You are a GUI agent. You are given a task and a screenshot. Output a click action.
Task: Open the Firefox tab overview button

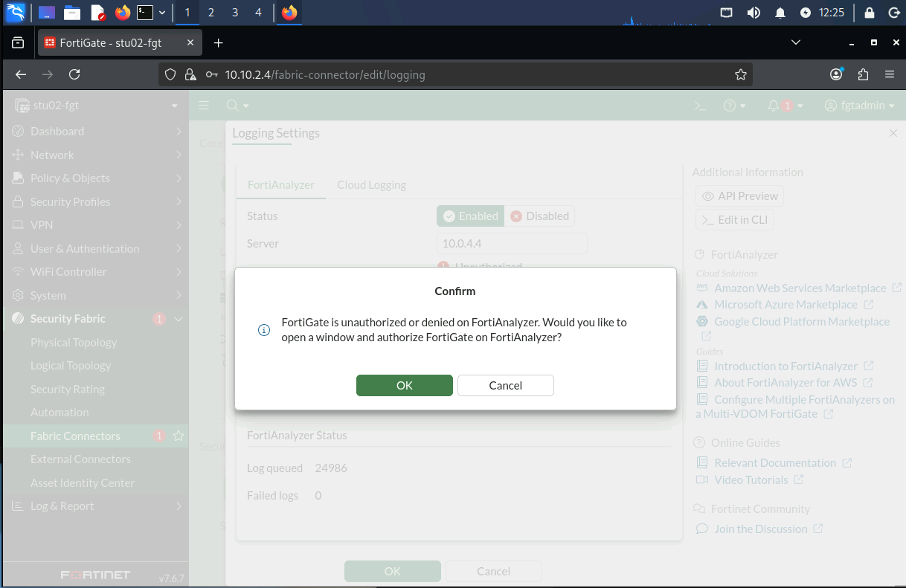(18, 43)
